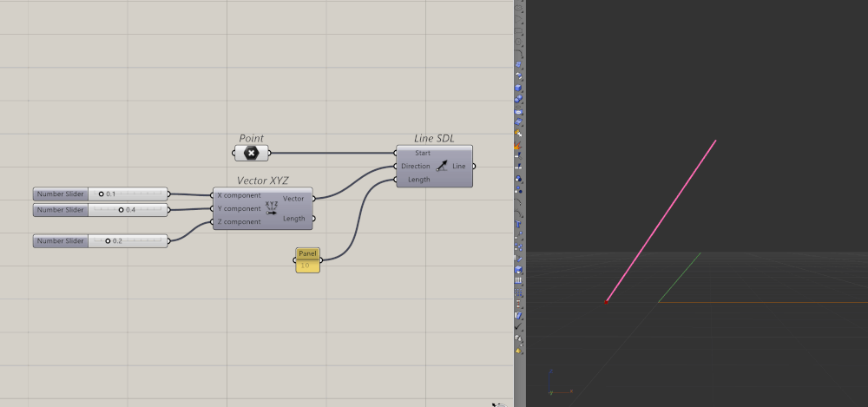Click the Z component input label
This screenshot has height=407, width=868.
coord(240,221)
